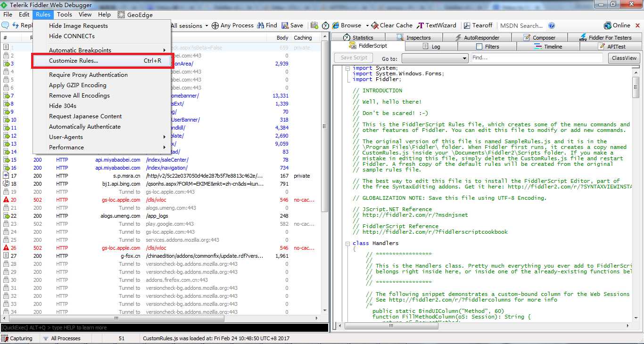This screenshot has height=344, width=644.
Task: Click the stopwatch timer icon in toolbar
Action: pyautogui.click(x=325, y=25)
